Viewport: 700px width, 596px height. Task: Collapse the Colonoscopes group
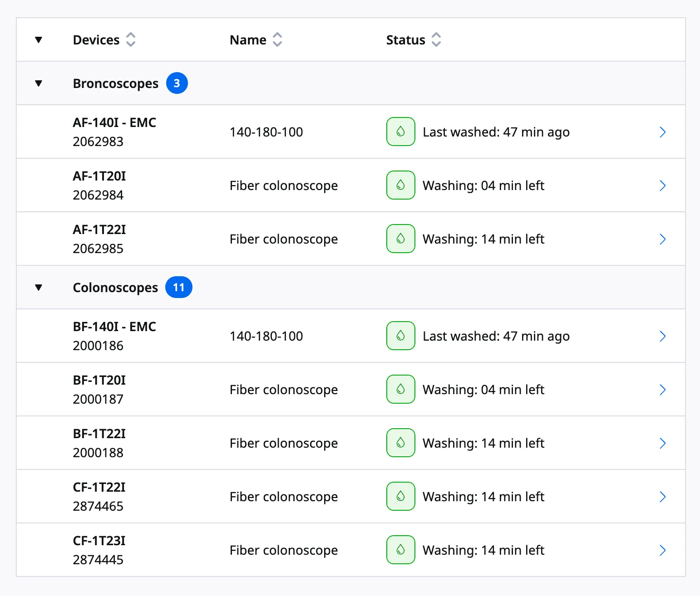pyautogui.click(x=39, y=287)
